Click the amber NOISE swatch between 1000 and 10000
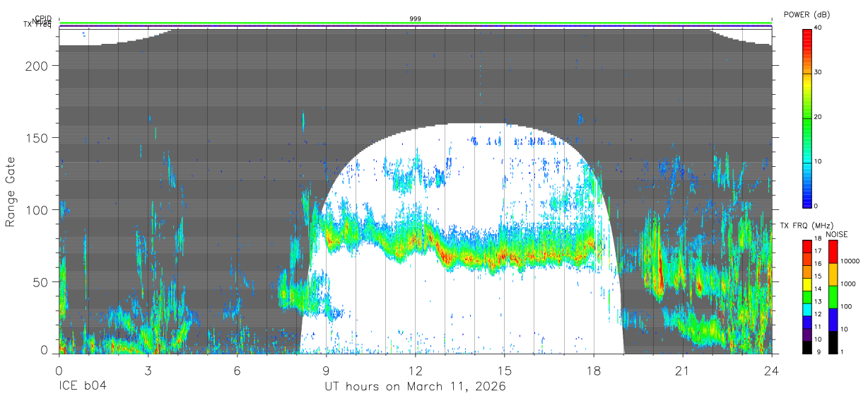Viewport: 868px width, 401px height. click(833, 274)
